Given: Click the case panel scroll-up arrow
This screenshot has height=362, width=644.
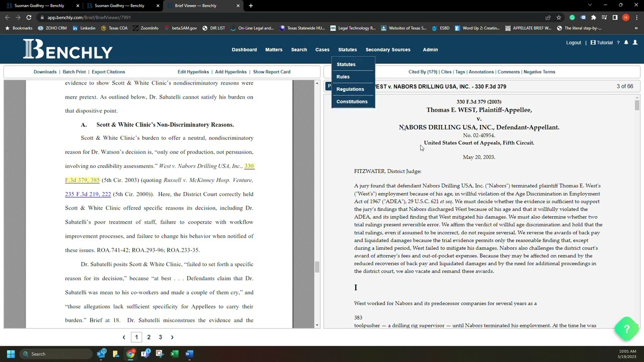Looking at the screenshot, I should click(x=637, y=98).
